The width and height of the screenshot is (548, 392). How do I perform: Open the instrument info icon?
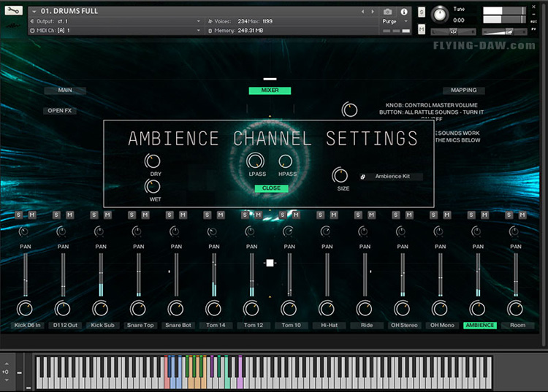click(x=404, y=12)
